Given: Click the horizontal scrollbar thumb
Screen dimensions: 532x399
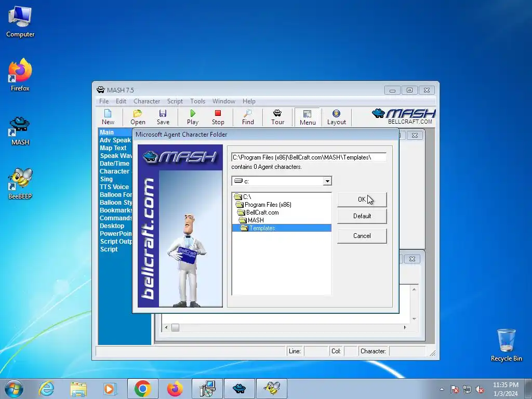Looking at the screenshot, I should tap(175, 327).
